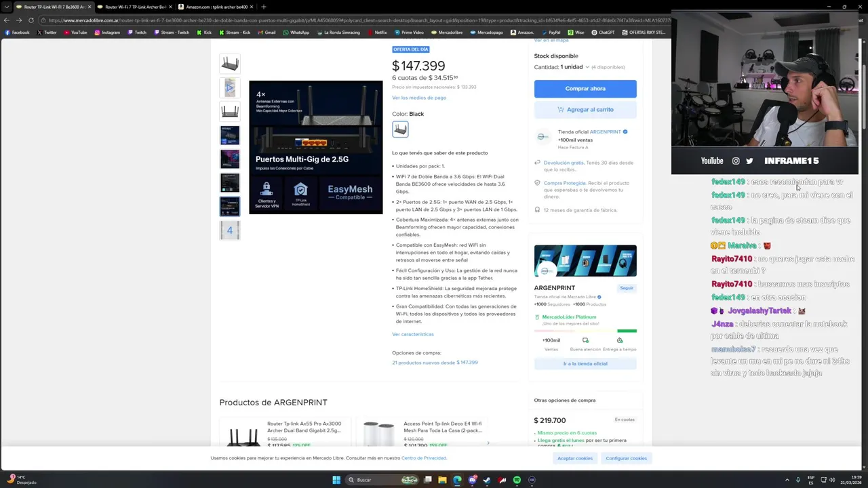Open ARGENPRINT official store link
The width and height of the screenshot is (868, 488).
pos(605,131)
